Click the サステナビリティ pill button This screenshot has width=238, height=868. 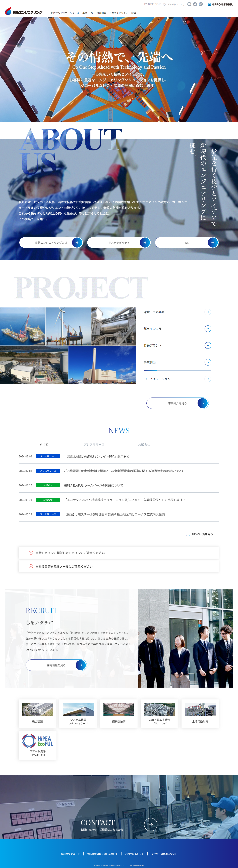(x=119, y=243)
